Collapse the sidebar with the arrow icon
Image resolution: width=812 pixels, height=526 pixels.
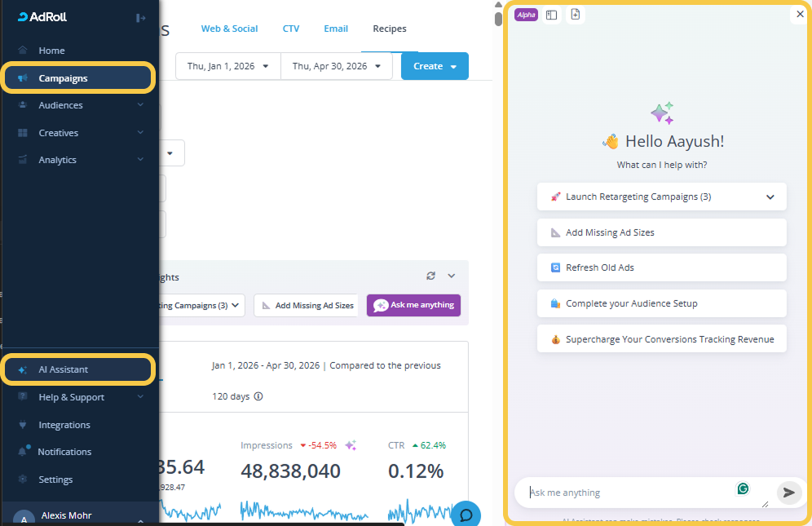click(140, 18)
